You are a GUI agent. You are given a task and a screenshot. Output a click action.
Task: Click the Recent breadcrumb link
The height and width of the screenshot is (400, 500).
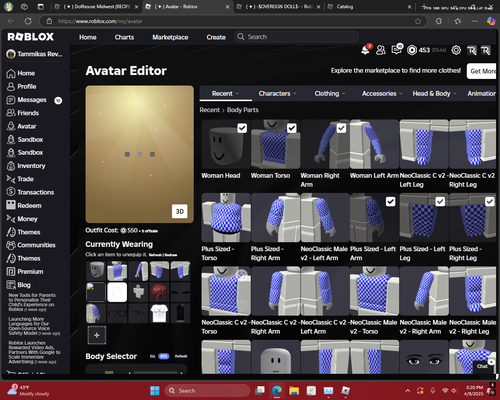(210, 110)
